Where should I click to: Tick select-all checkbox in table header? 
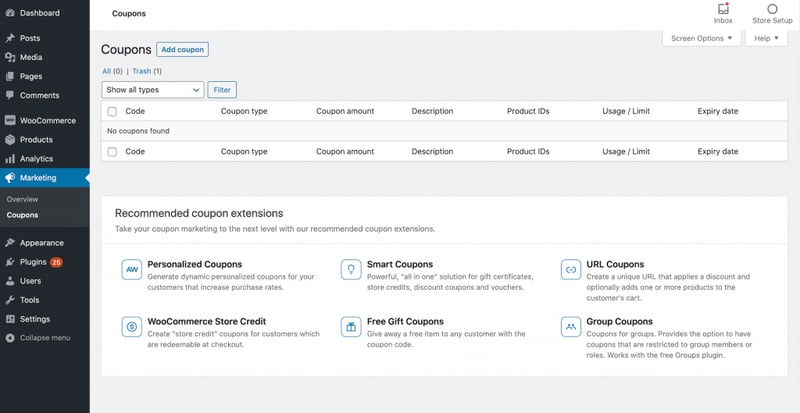(x=112, y=111)
